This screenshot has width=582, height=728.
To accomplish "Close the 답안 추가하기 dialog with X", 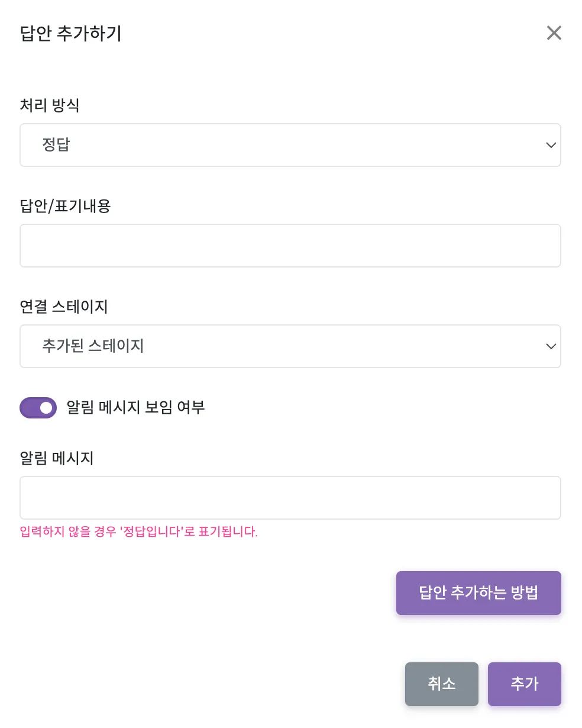I will 554,33.
